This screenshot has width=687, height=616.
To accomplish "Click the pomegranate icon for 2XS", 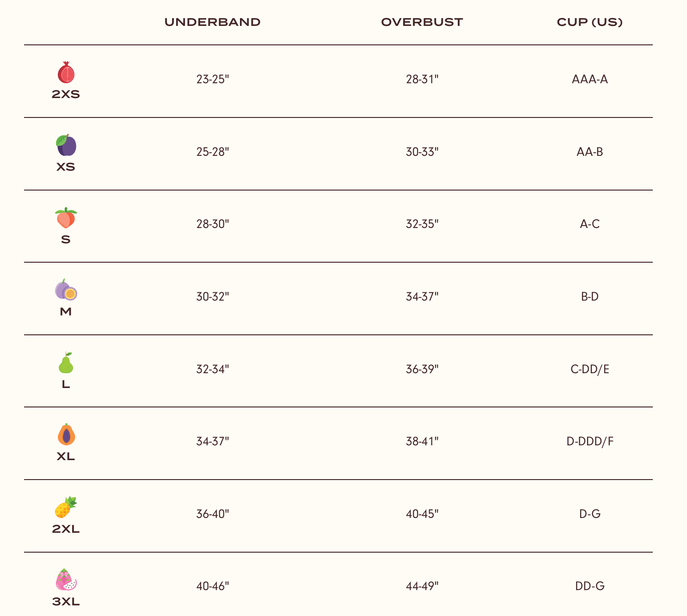I will [66, 73].
